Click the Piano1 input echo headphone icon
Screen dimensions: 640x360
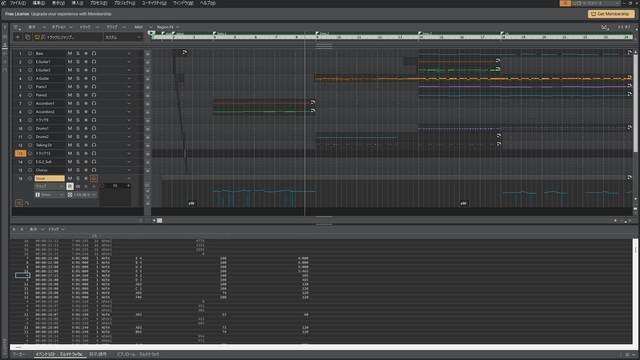(x=94, y=87)
